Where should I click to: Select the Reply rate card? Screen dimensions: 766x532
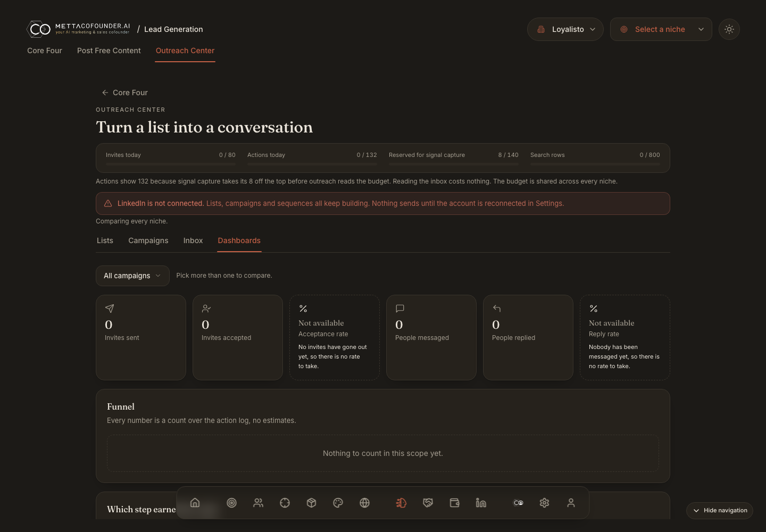click(625, 337)
